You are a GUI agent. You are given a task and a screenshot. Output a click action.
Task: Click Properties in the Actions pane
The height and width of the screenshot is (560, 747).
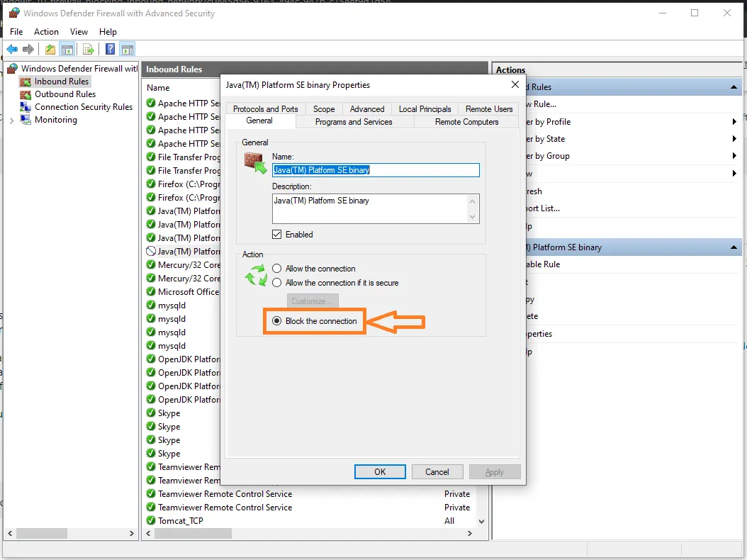(539, 334)
